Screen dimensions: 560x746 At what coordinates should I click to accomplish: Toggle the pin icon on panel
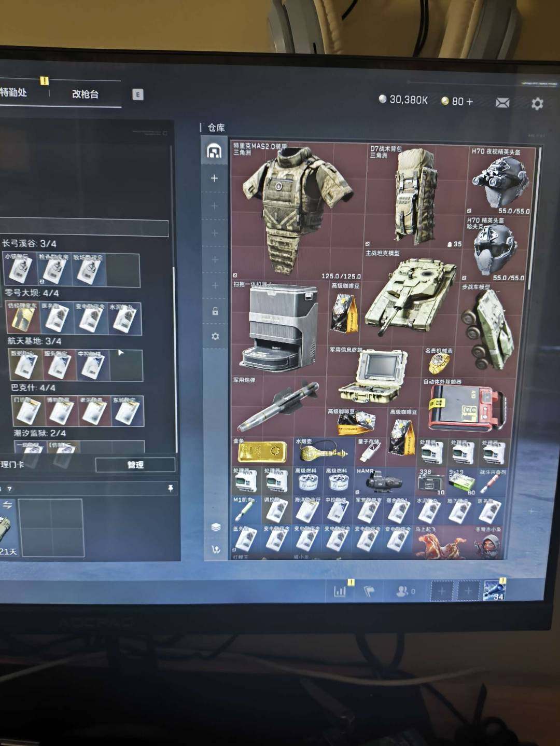[170, 488]
